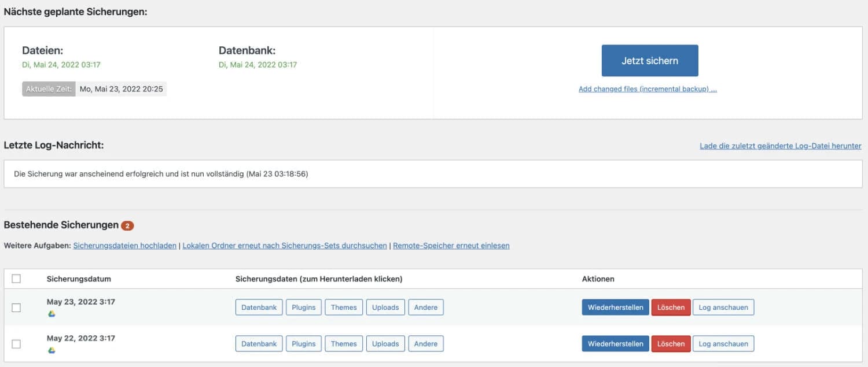Open 'Add changed files (incremental backup)' option
868x367 pixels.
click(646, 88)
